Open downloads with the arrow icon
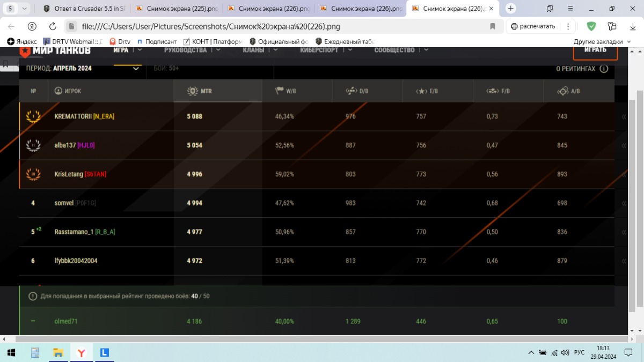 click(x=632, y=26)
